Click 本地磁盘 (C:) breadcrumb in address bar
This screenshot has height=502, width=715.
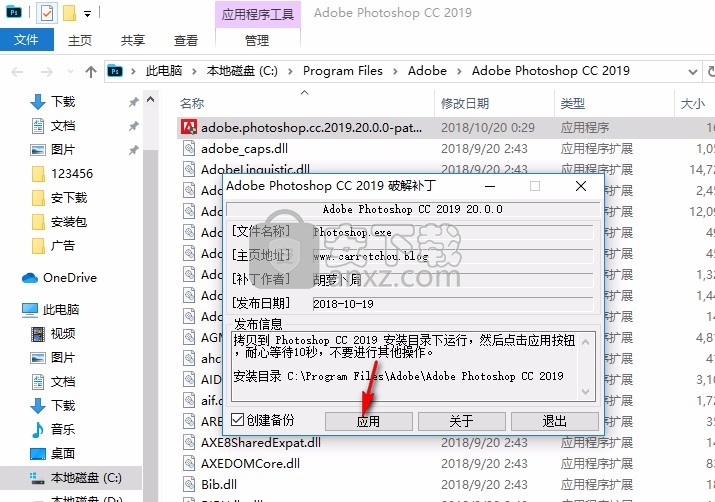242,71
